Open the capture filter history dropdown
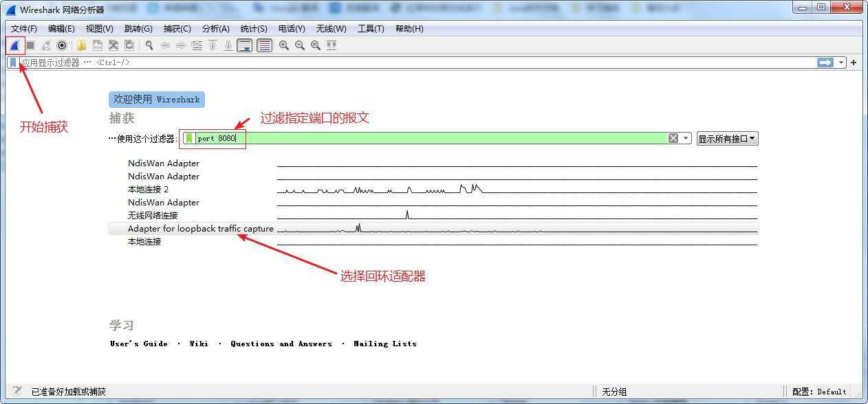 (686, 138)
